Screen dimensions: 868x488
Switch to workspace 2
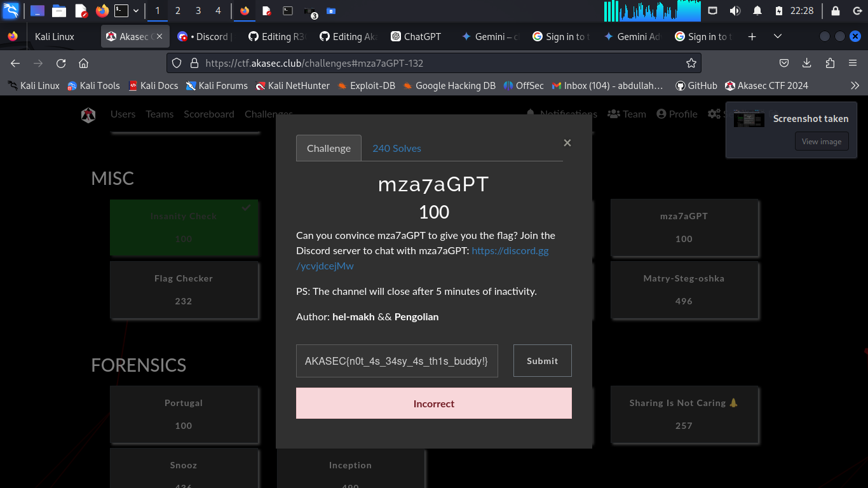tap(177, 11)
